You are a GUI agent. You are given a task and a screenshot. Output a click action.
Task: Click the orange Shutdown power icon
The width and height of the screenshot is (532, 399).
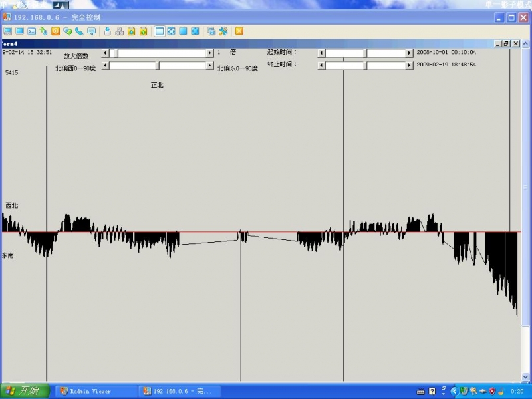(55, 31)
